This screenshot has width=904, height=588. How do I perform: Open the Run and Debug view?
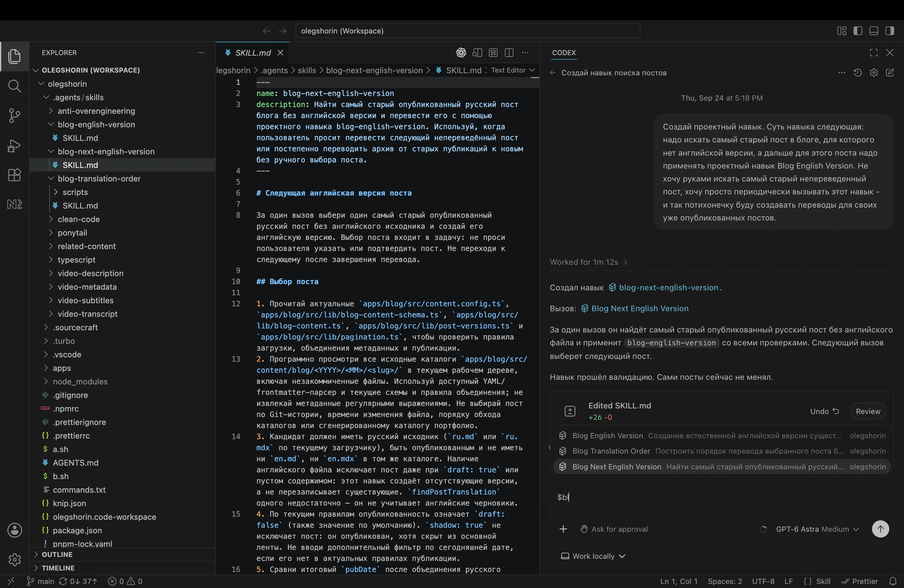tap(14, 145)
